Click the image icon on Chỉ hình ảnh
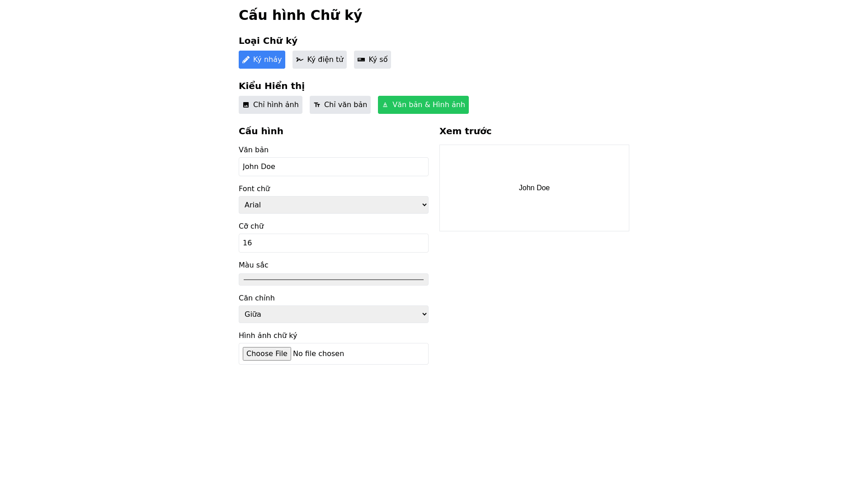This screenshot has height=488, width=868. 246,105
